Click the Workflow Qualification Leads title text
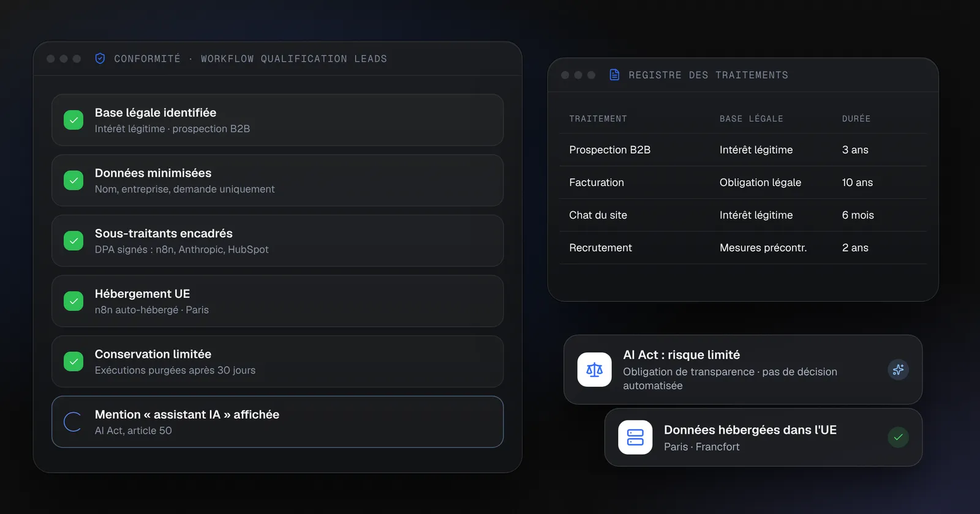980x514 pixels. tap(294, 59)
